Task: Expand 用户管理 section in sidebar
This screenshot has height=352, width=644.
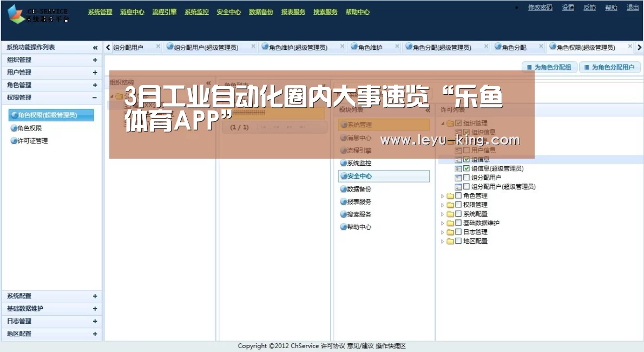Action: pos(95,73)
